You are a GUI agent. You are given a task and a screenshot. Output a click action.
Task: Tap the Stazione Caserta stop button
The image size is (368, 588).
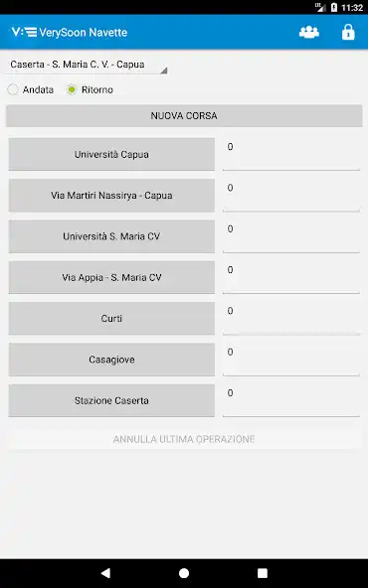111,400
